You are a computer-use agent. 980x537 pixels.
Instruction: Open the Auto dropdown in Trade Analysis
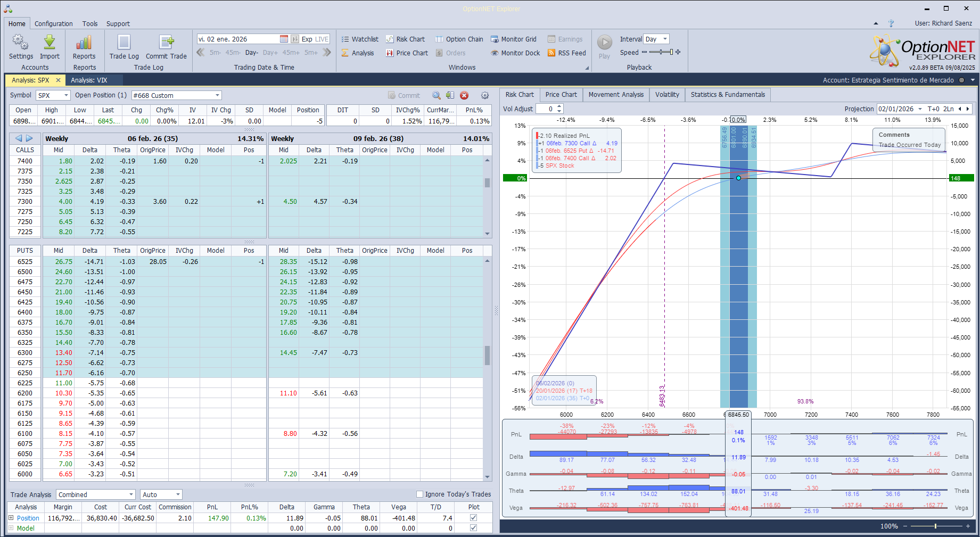tap(178, 494)
